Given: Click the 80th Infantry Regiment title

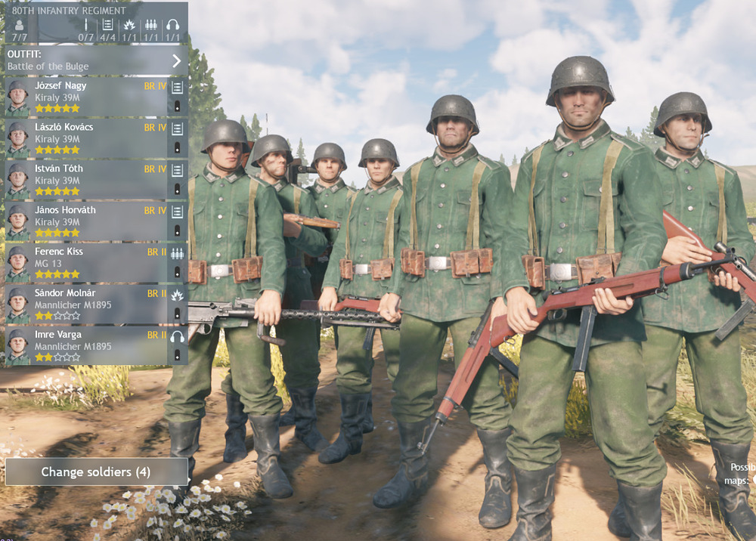Looking at the screenshot, I should tap(69, 11).
